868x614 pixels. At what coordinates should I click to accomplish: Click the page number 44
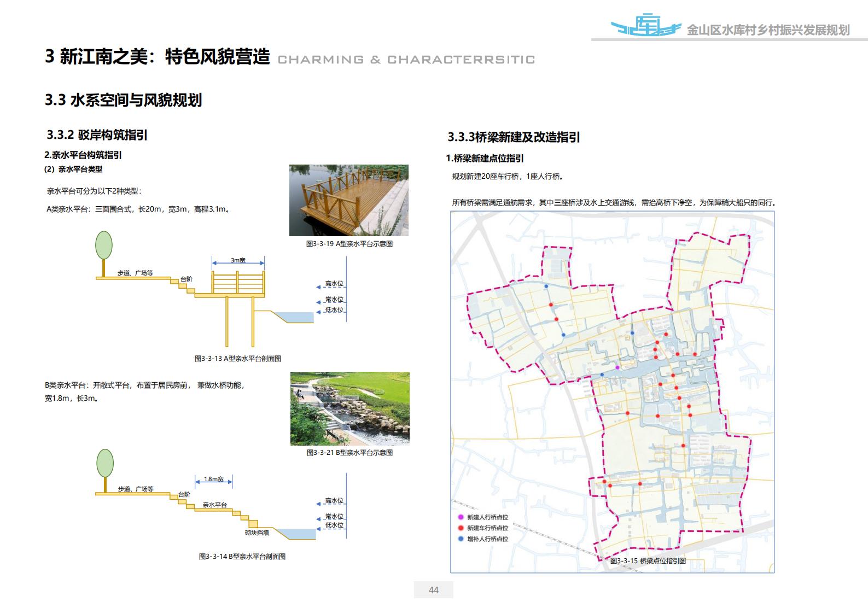434,590
